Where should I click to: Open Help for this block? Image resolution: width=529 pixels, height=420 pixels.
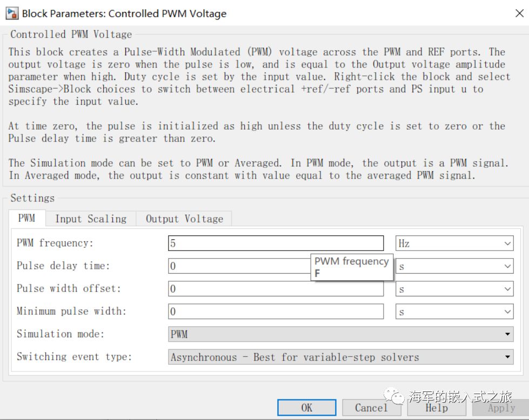[437, 408]
